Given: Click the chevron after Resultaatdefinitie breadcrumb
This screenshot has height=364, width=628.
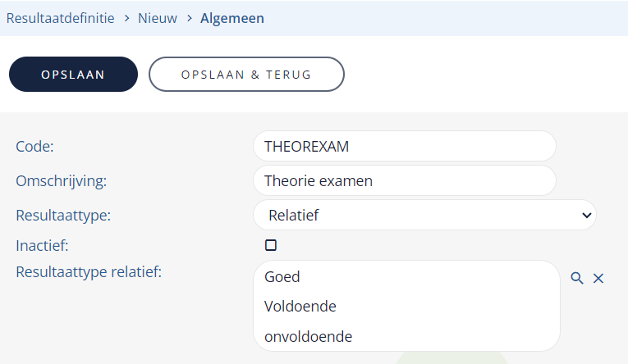Looking at the screenshot, I should (x=126, y=18).
